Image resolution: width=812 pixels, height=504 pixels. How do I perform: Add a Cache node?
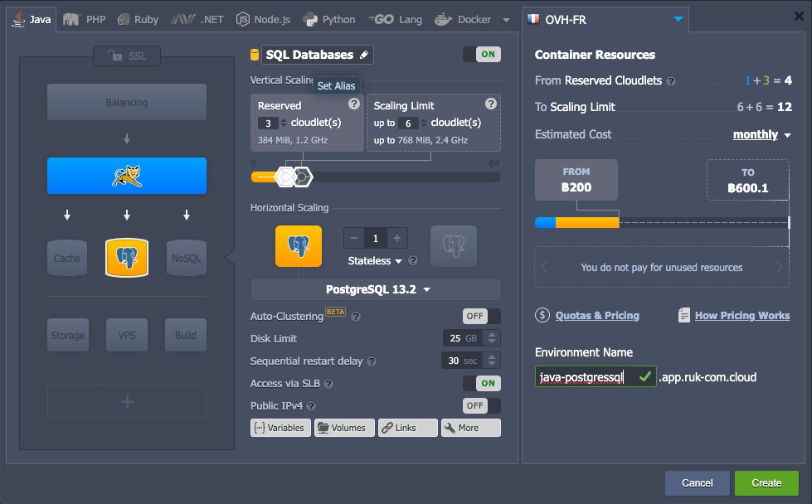click(67, 258)
